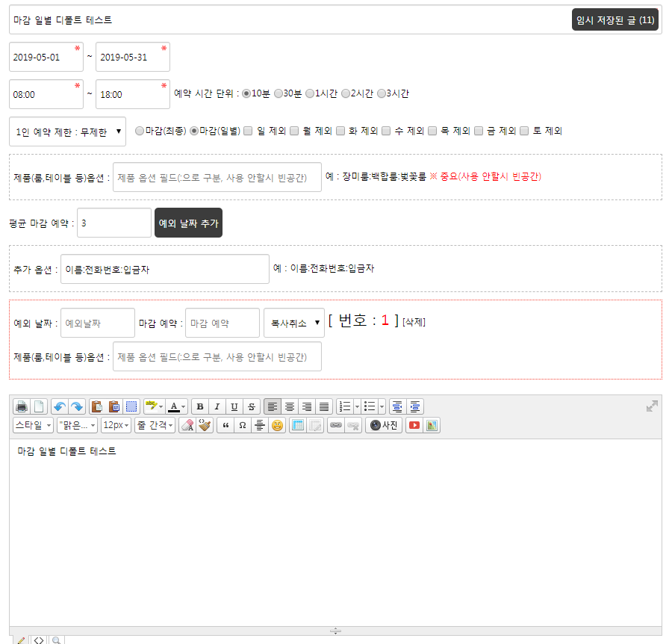Enable the 토 제외 checkbox
The width and height of the screenshot is (672, 644).
tap(524, 131)
